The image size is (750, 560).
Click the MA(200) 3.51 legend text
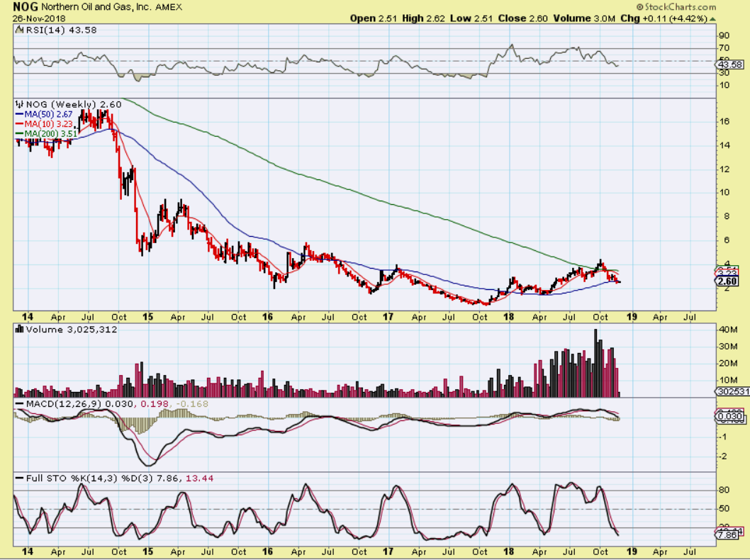point(51,134)
